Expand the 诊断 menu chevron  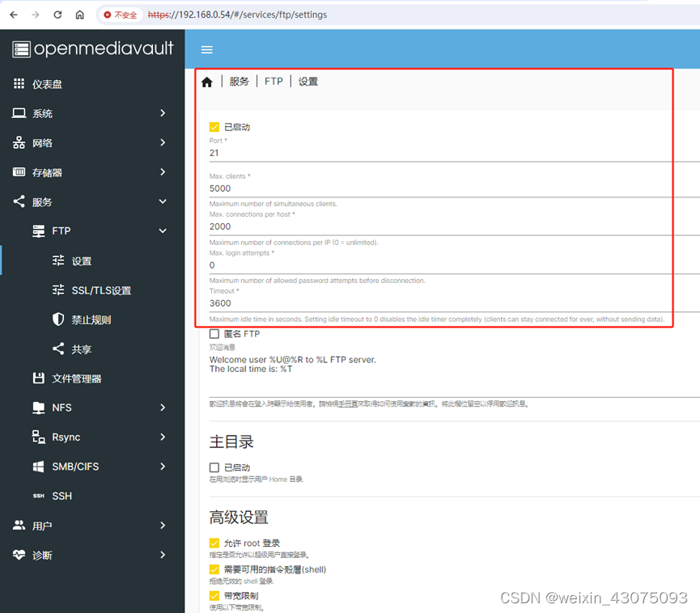[163, 555]
